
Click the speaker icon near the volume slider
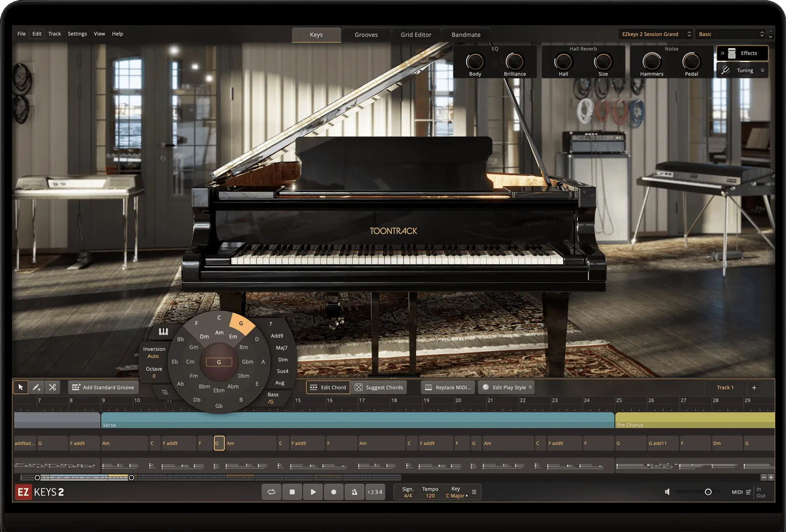tap(667, 492)
